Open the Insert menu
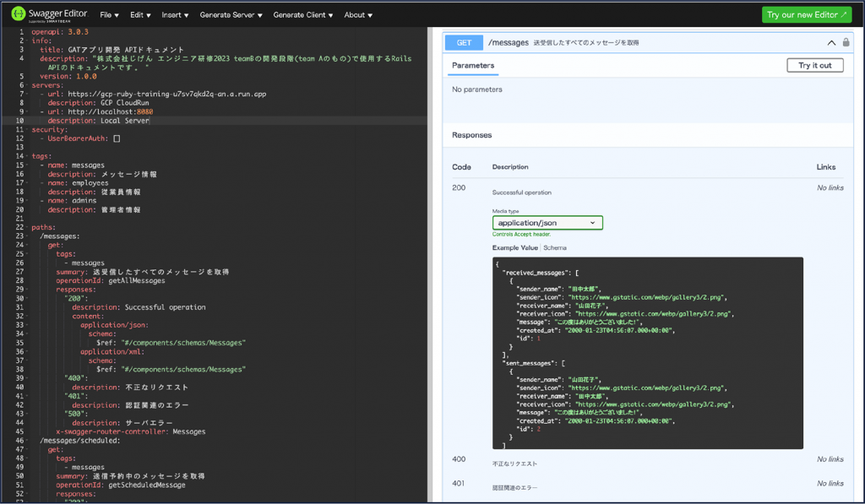Viewport: 865px width, 504px height. point(175,15)
